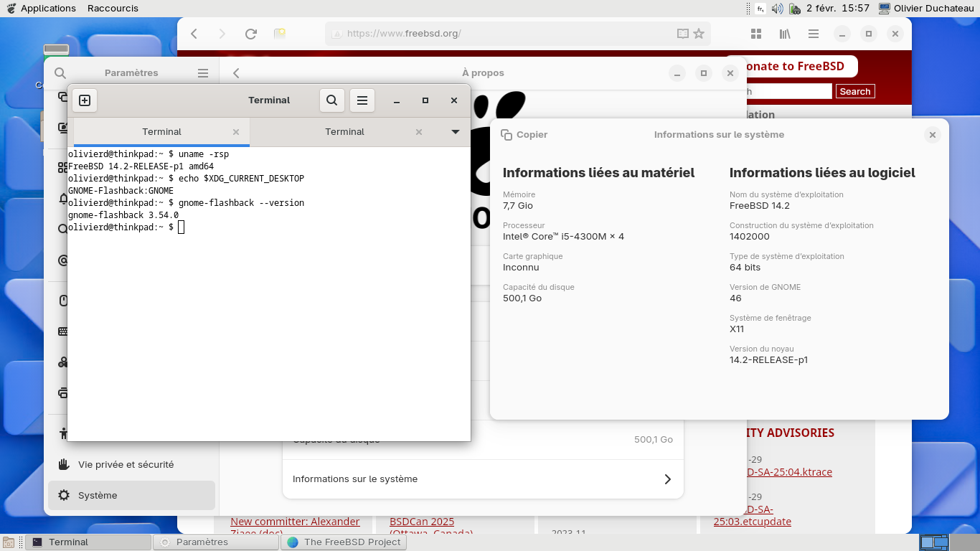Open the BSDCan 2025 link

[x=422, y=522]
